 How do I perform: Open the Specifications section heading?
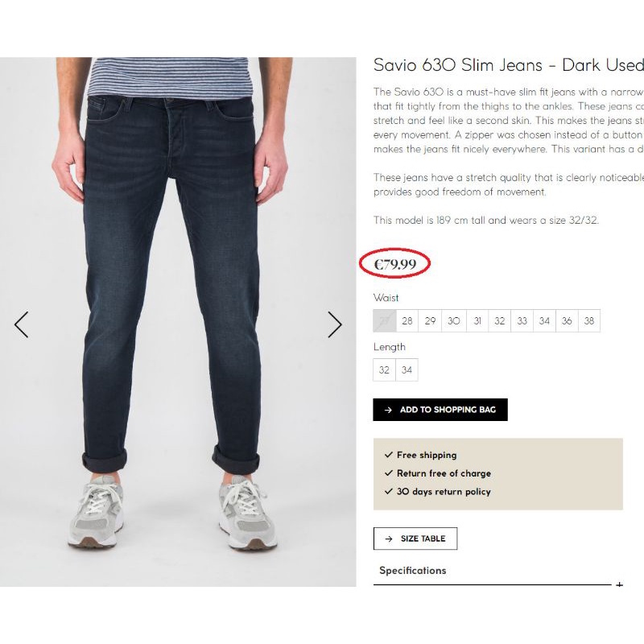pos(413,571)
